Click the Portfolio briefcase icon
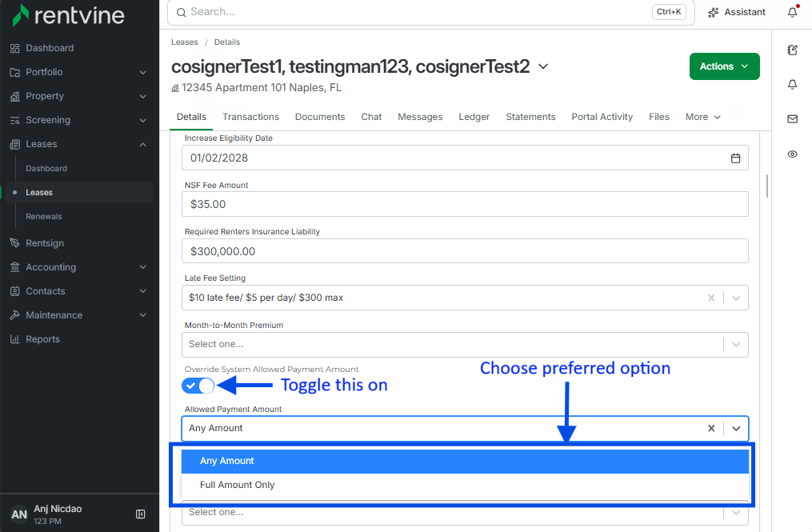The image size is (812, 532). 15,73
